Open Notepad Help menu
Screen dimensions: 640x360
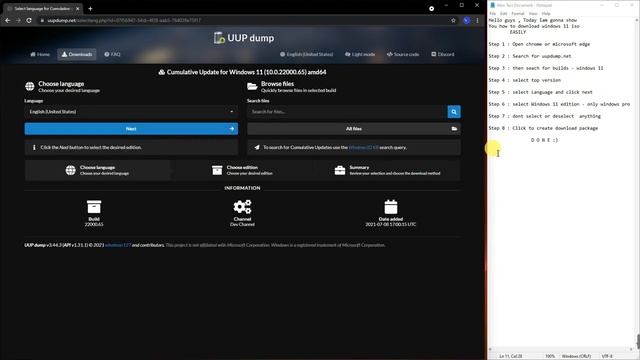click(x=546, y=13)
